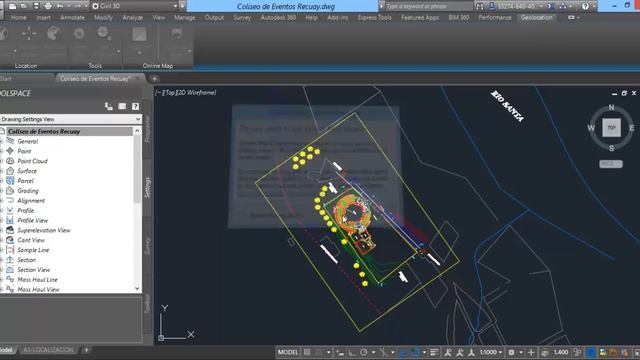Click the Save icon in quick access toolbar
Viewport: 640px width, 360px height.
36,6
